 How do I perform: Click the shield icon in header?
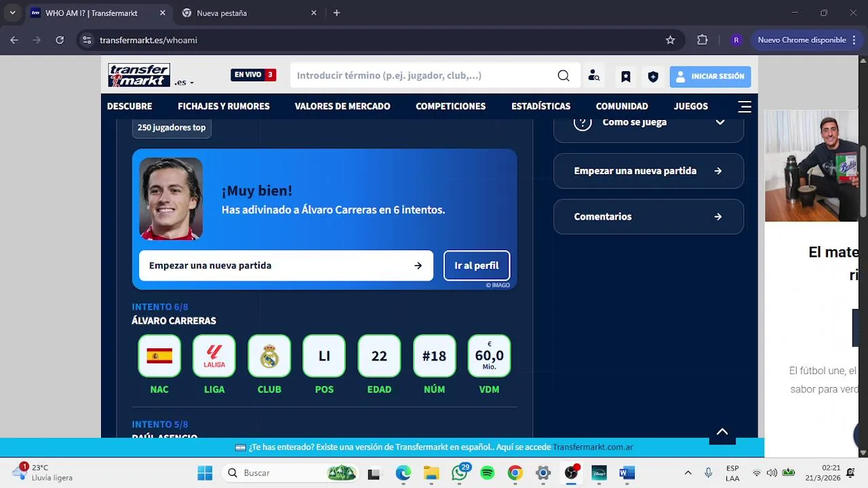[x=653, y=77]
